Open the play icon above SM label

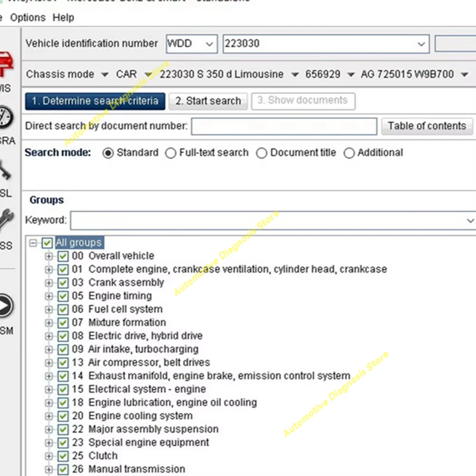coord(6,306)
